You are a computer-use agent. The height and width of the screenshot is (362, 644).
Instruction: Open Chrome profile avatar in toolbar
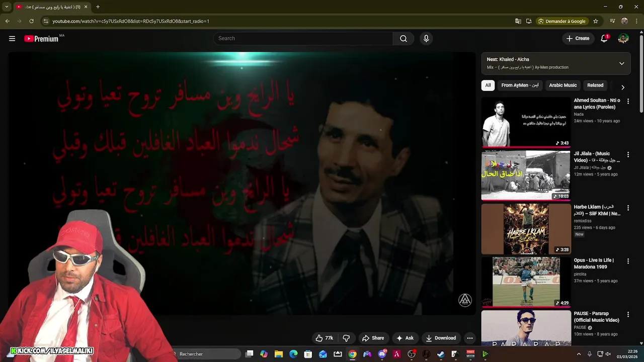pyautogui.click(x=624, y=21)
